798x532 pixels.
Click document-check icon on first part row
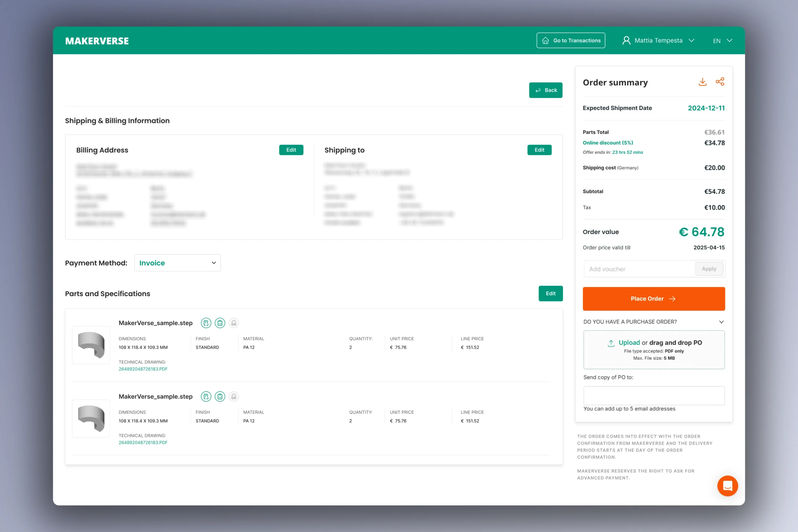coord(206,323)
